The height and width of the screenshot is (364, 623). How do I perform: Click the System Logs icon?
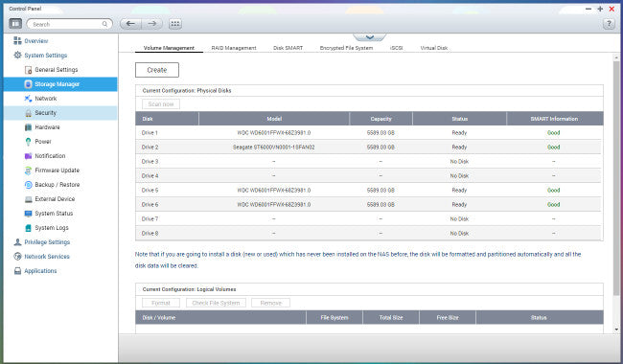(x=28, y=228)
